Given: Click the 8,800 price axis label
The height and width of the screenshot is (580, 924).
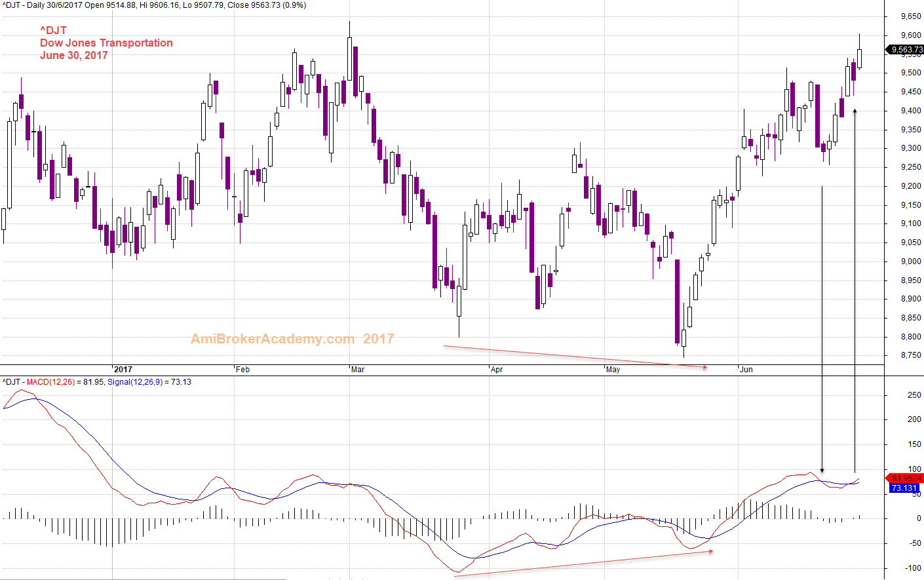Looking at the screenshot, I should coord(910,337).
